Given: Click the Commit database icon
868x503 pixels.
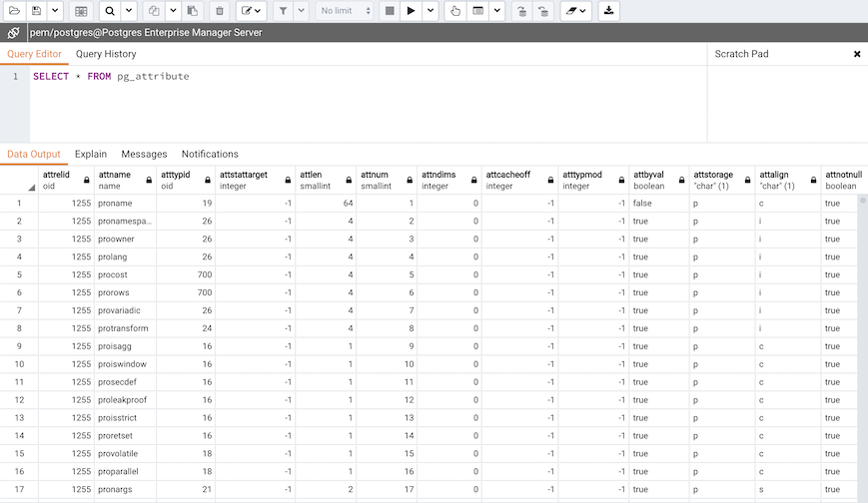Looking at the screenshot, I should click(521, 11).
